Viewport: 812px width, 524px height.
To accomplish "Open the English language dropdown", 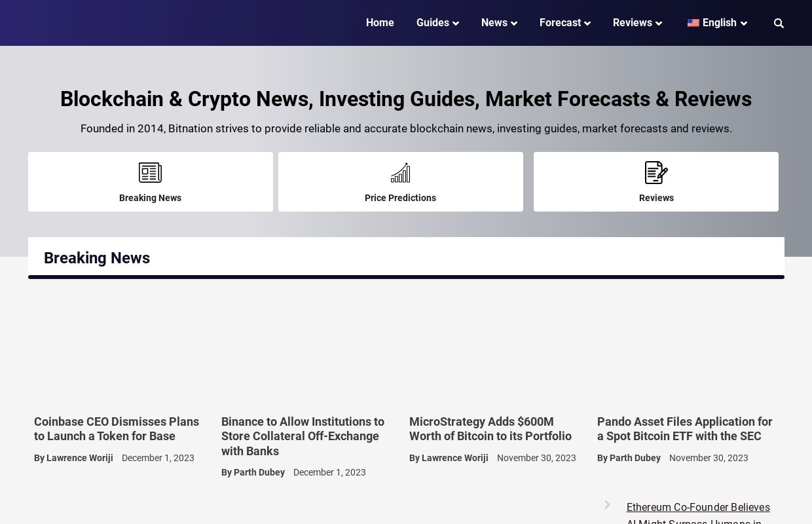I will click(718, 23).
